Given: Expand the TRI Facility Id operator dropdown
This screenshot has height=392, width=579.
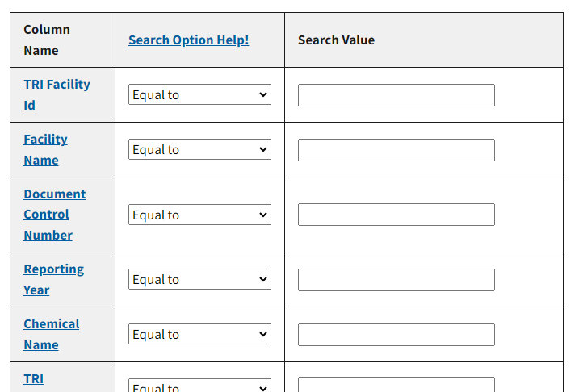Looking at the screenshot, I should 199,95.
